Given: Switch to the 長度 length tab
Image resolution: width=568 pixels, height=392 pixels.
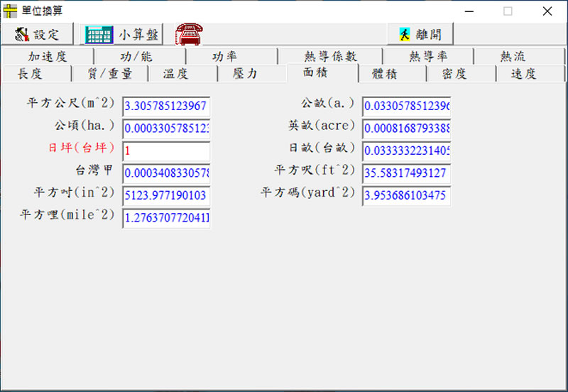Looking at the screenshot, I should [x=30, y=74].
